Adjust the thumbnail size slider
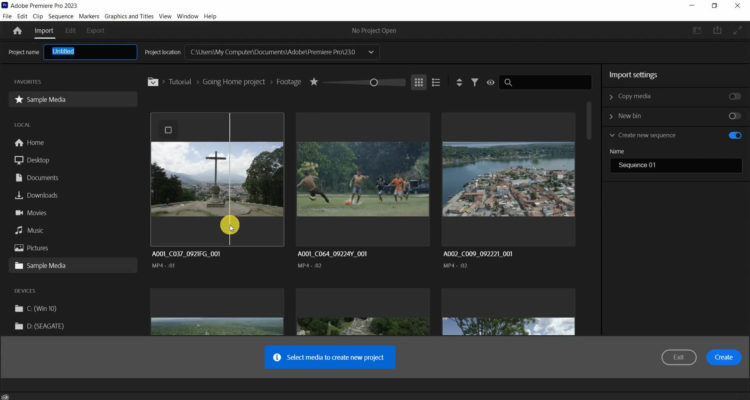 tap(374, 82)
